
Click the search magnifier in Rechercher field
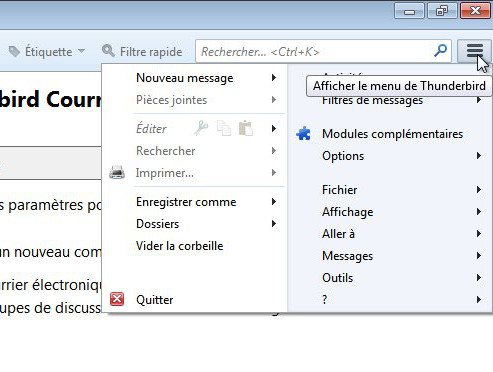(x=440, y=51)
